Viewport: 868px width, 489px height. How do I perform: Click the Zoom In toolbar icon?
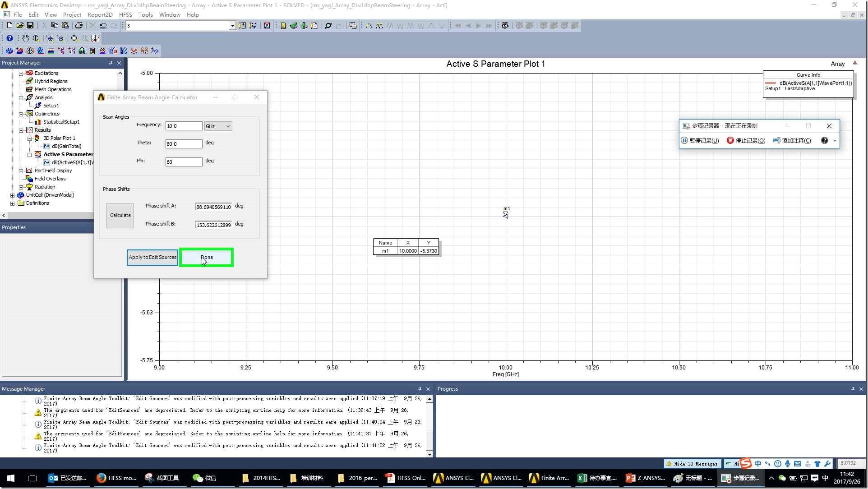pyautogui.click(x=50, y=38)
